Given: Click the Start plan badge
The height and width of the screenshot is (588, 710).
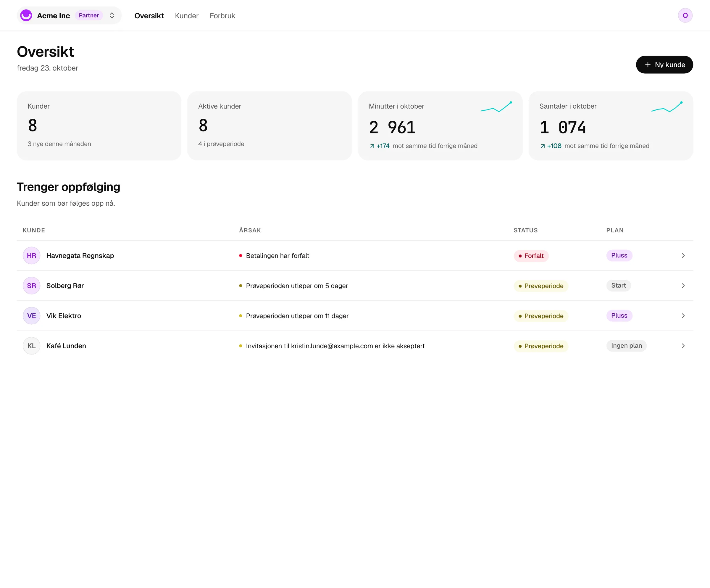Looking at the screenshot, I should 618,285.
